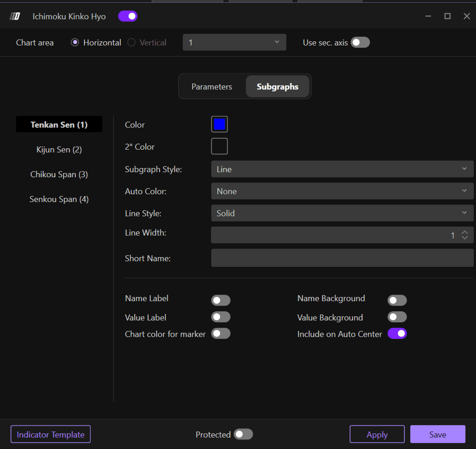Viewport: 476px width, 449px height.
Task: Enable Use sec. axis switch
Action: pyautogui.click(x=360, y=42)
